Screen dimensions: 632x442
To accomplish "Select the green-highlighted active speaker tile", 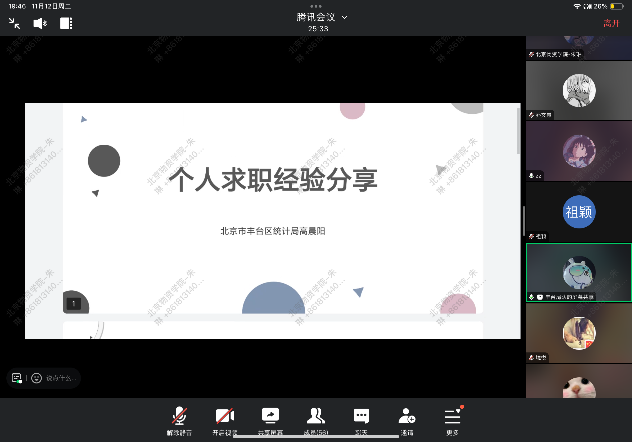I will [579, 273].
